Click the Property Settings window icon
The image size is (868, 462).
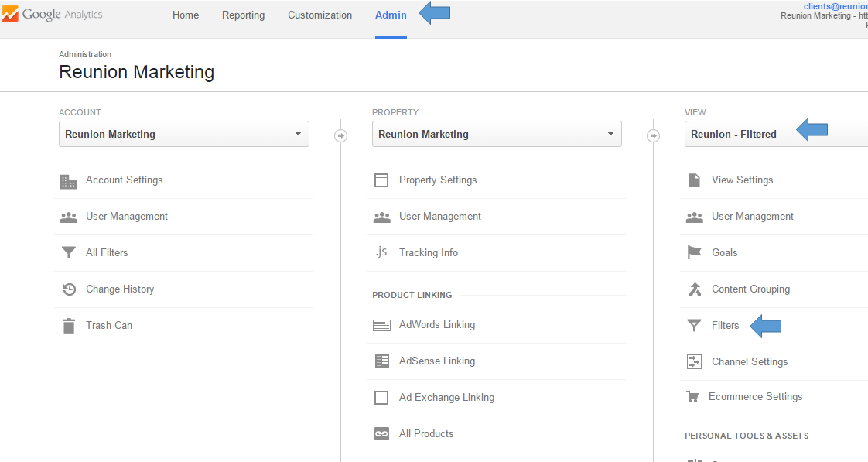381,180
